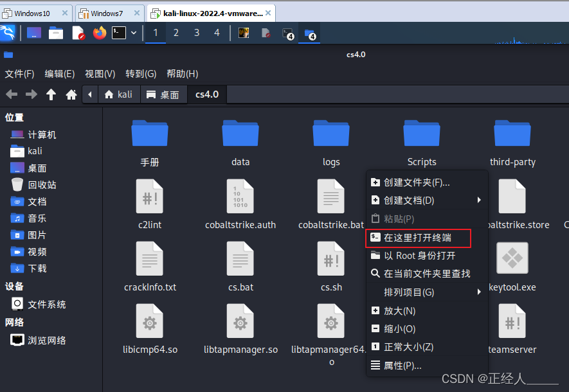Image resolution: width=569 pixels, height=392 pixels.
Task: Click the show desktop icon in panel
Action: 34,33
